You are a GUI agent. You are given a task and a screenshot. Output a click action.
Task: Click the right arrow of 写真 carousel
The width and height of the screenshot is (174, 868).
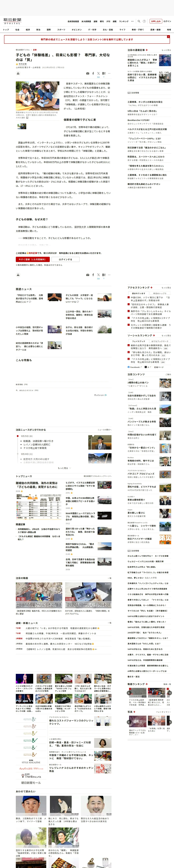[x=170, y=722]
